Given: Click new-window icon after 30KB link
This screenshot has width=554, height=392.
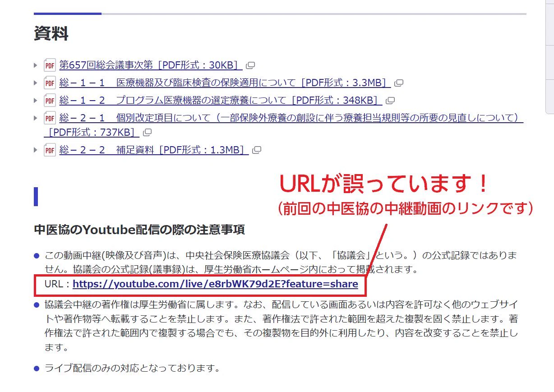Looking at the screenshot, I should tap(250, 65).
